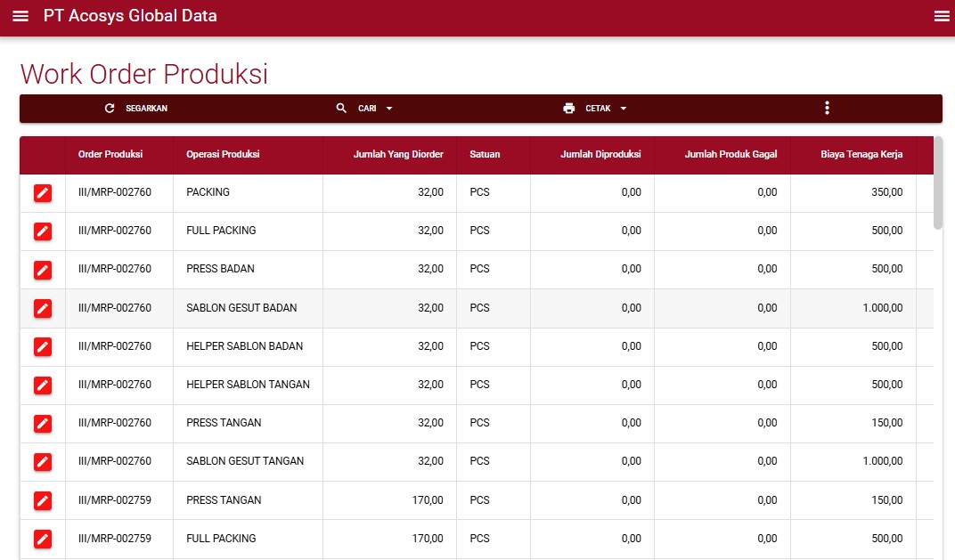The width and height of the screenshot is (955, 560).
Task: Edit the PACKING operation row
Action: [43, 192]
